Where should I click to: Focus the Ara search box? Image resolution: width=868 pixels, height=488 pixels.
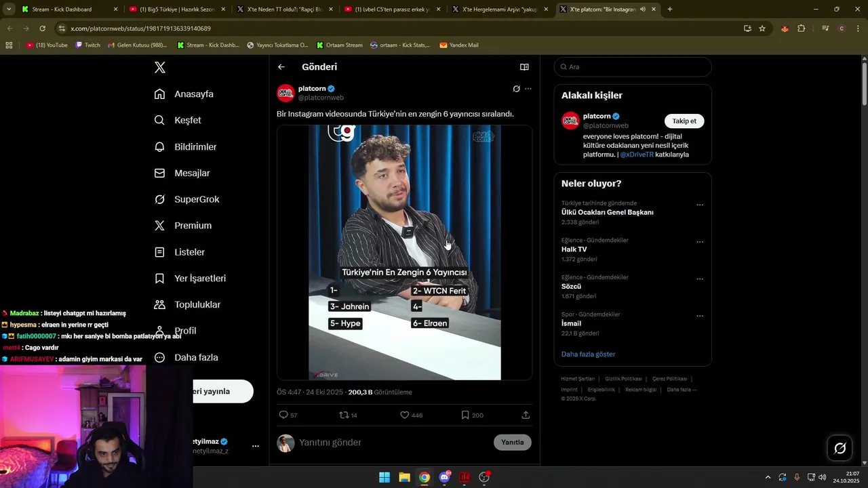[x=633, y=67]
